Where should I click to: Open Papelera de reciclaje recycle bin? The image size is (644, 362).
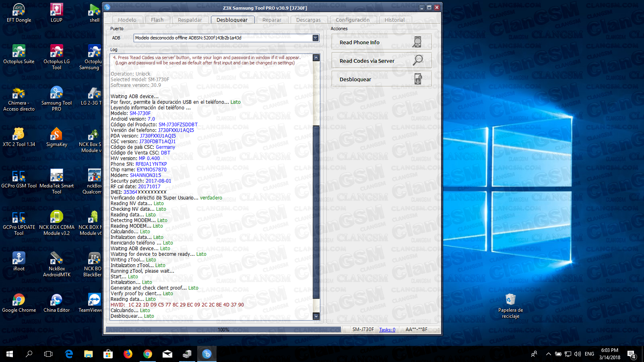[x=510, y=306]
